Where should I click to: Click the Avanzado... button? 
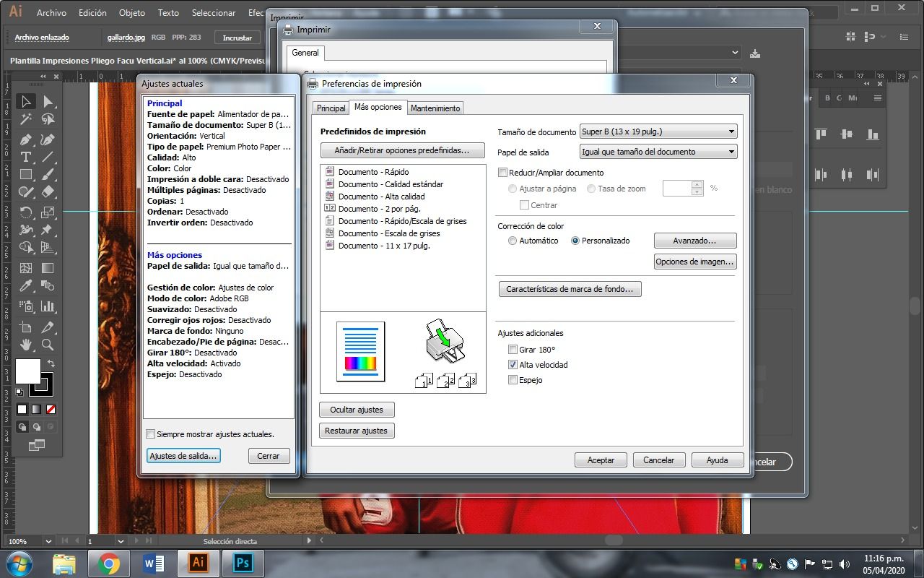tap(694, 241)
